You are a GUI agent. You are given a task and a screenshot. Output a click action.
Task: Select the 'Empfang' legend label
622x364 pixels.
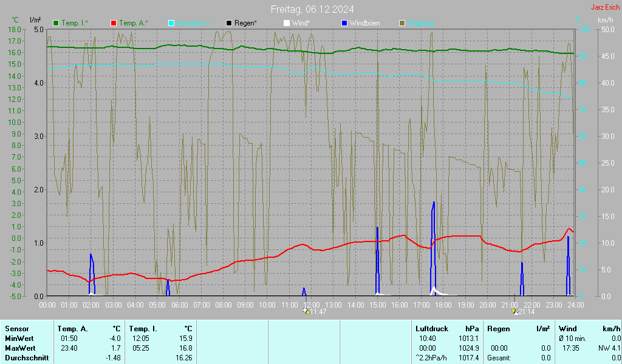tap(420, 24)
